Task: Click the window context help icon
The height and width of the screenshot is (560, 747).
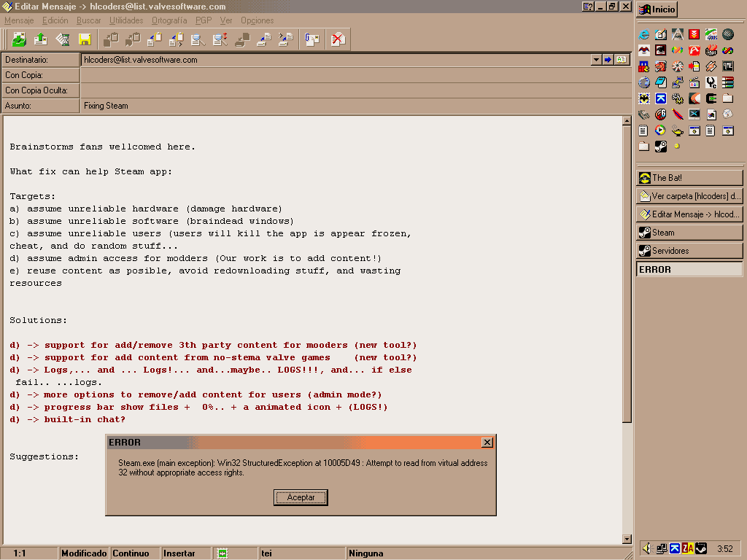Action: 589,7
